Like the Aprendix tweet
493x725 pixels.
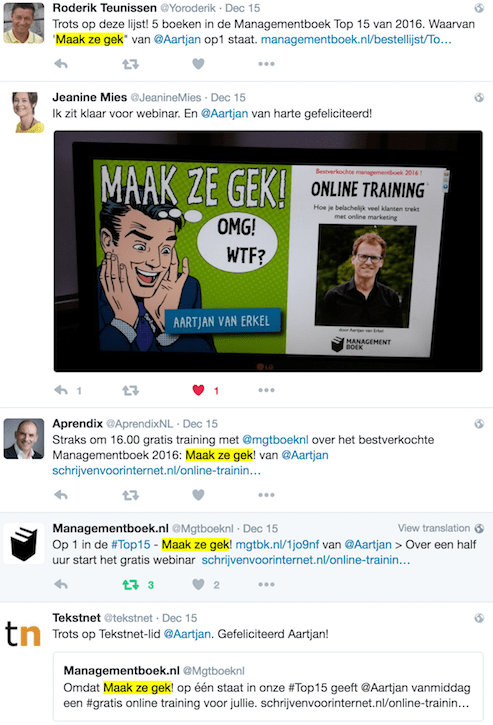click(198, 495)
